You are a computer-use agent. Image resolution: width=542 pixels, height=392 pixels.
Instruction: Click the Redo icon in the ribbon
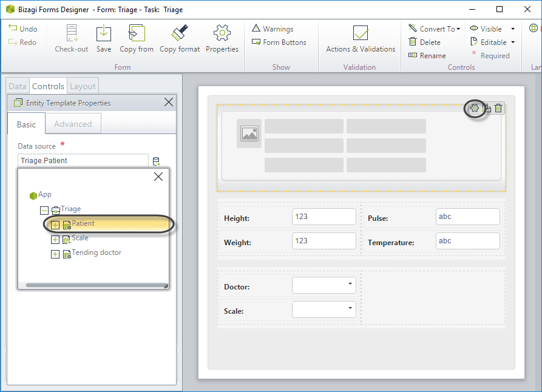(13, 42)
